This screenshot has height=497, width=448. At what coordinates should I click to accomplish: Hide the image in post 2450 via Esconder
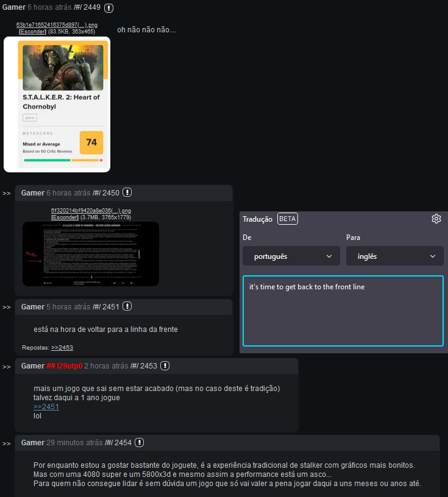pyautogui.click(x=65, y=217)
